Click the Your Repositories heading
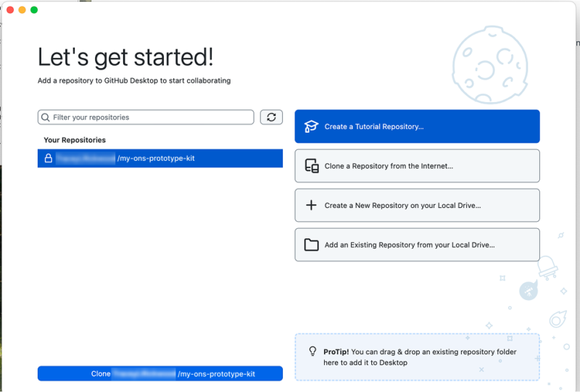Viewport: 580px width, 392px height. tap(75, 140)
